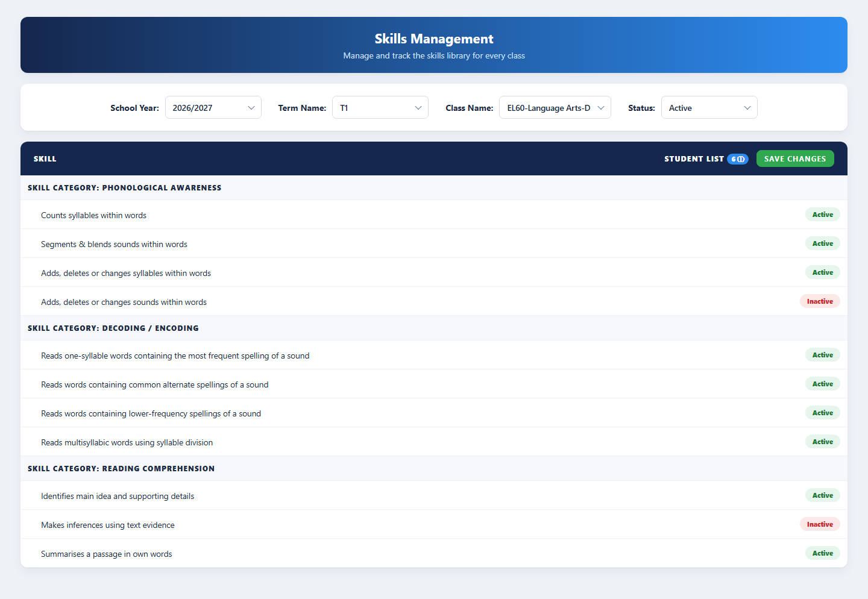The image size is (868, 599).
Task: Click the Student List label
Action: 694,159
